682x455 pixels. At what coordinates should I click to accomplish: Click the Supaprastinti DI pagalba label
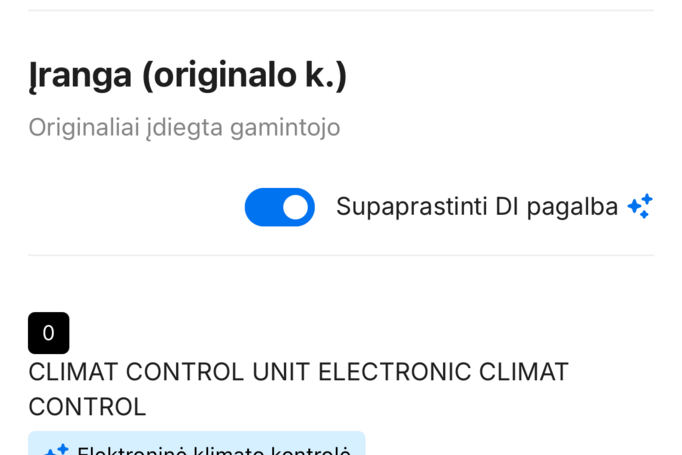click(x=476, y=207)
